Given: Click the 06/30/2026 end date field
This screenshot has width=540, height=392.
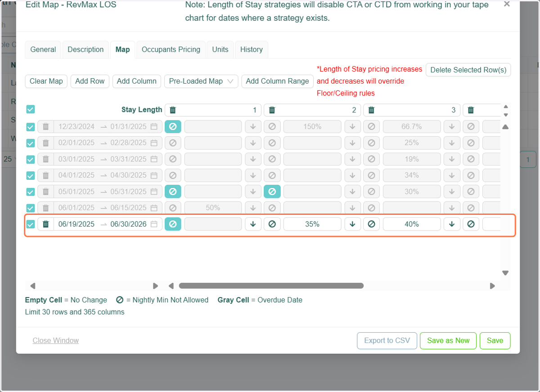Looking at the screenshot, I should coord(128,224).
